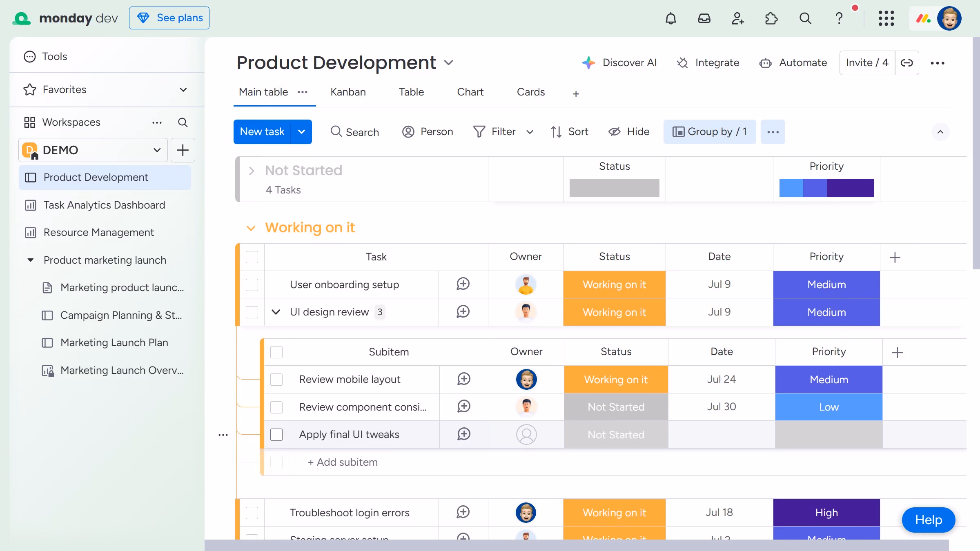Image resolution: width=980 pixels, height=551 pixels.
Task: Select all tasks header checkbox
Action: click(x=252, y=257)
